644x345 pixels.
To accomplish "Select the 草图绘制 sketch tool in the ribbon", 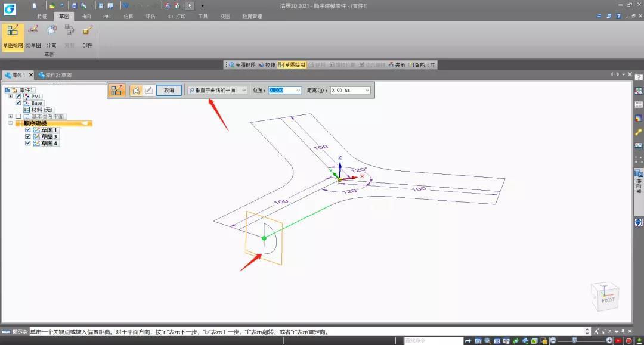I will [13, 36].
